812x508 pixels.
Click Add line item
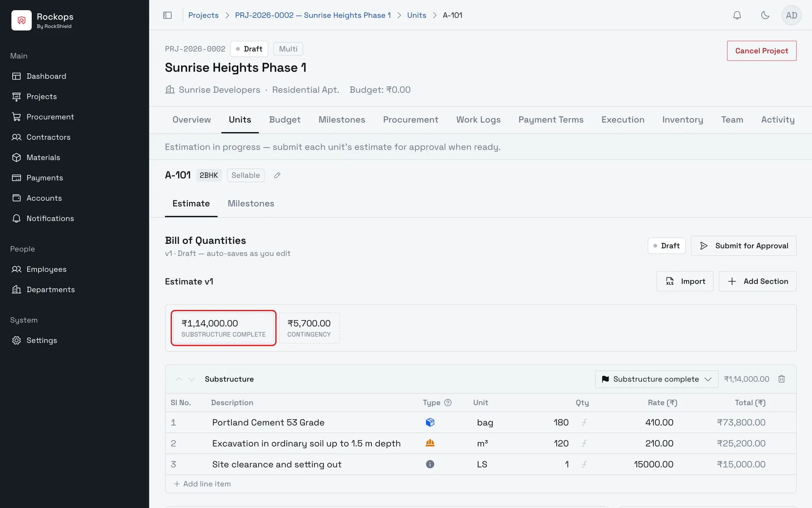point(203,484)
